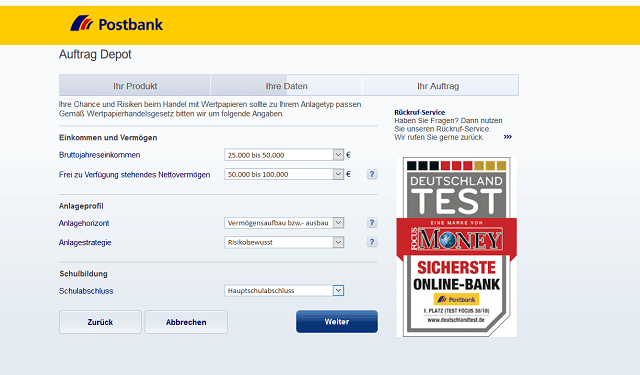640x375 pixels.
Task: Click the Rückruf-Service arrow icon
Action: (x=507, y=137)
